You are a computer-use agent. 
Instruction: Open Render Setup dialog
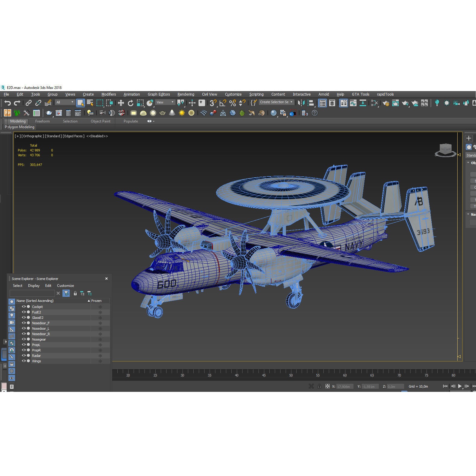click(x=386, y=103)
